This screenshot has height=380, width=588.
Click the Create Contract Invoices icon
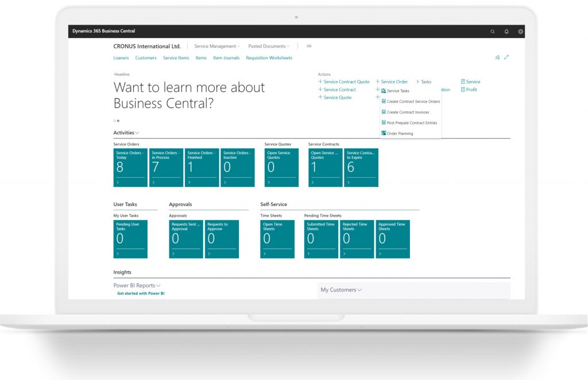(384, 112)
